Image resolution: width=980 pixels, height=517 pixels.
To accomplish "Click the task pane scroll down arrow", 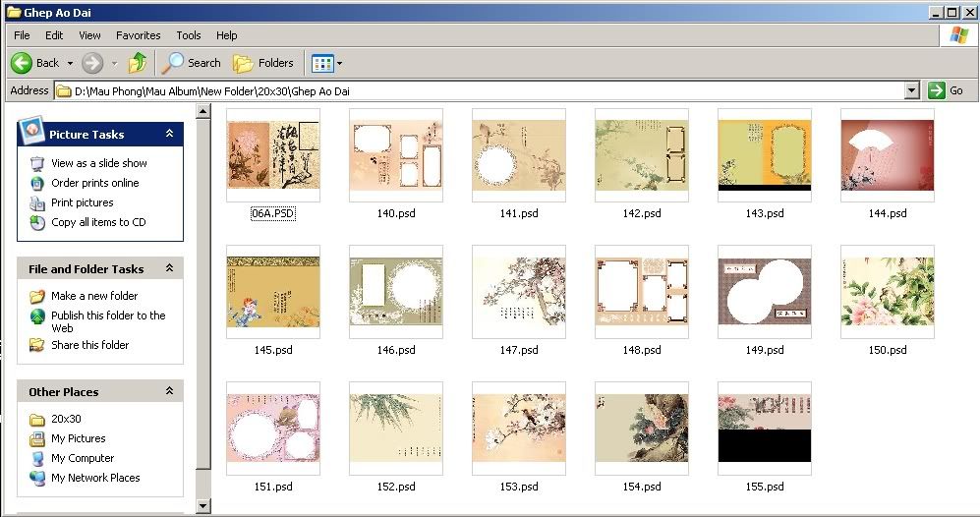I will [203, 505].
